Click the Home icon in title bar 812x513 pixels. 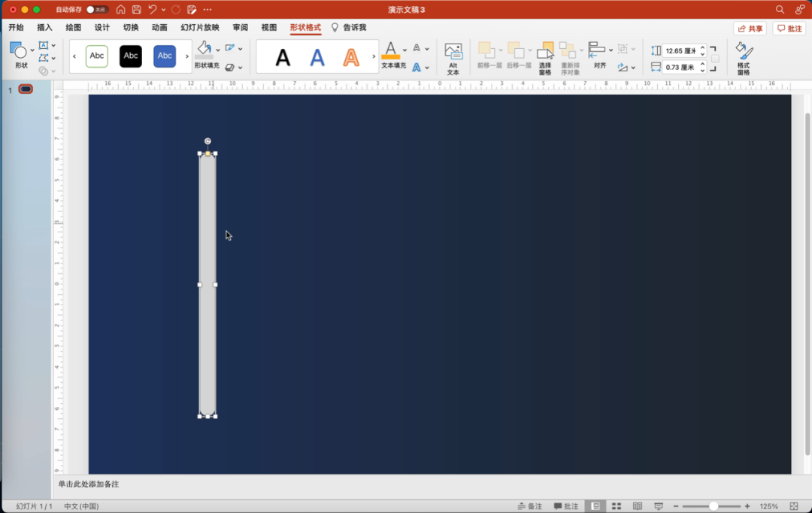(120, 10)
